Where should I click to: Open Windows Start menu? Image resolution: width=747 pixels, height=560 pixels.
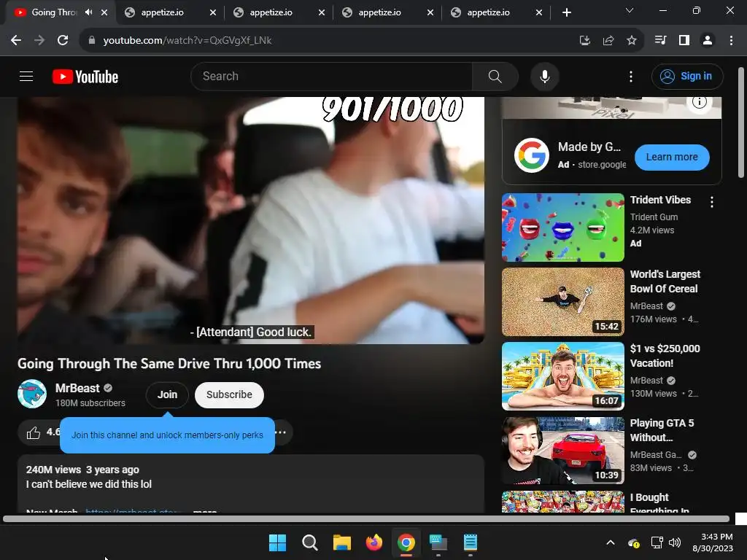tap(277, 542)
